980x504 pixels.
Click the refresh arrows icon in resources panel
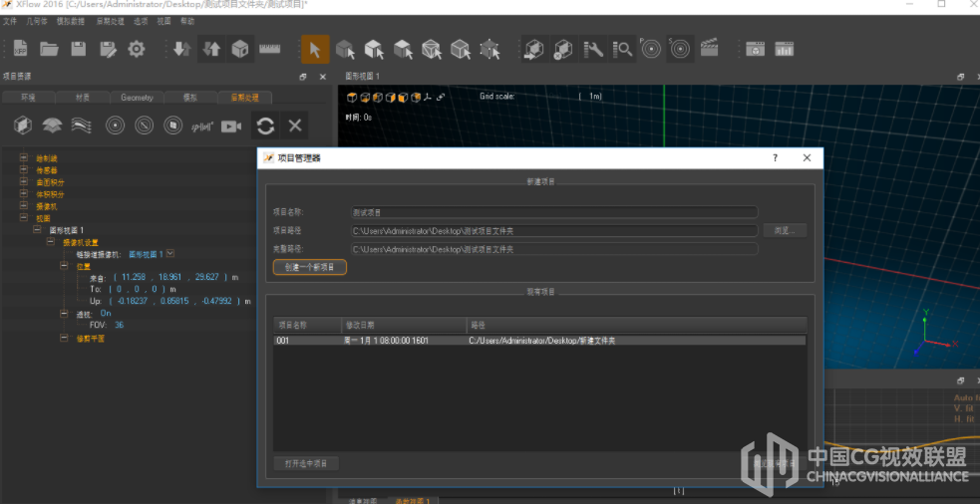point(265,126)
